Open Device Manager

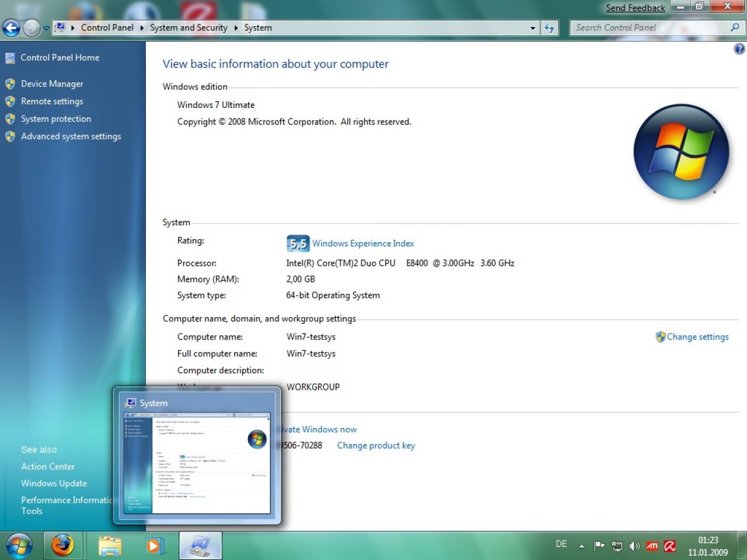tap(52, 83)
